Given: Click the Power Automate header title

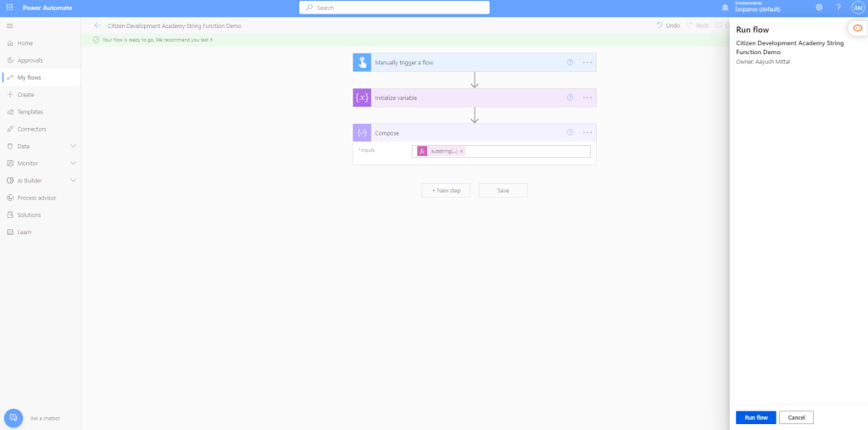Looking at the screenshot, I should [47, 8].
